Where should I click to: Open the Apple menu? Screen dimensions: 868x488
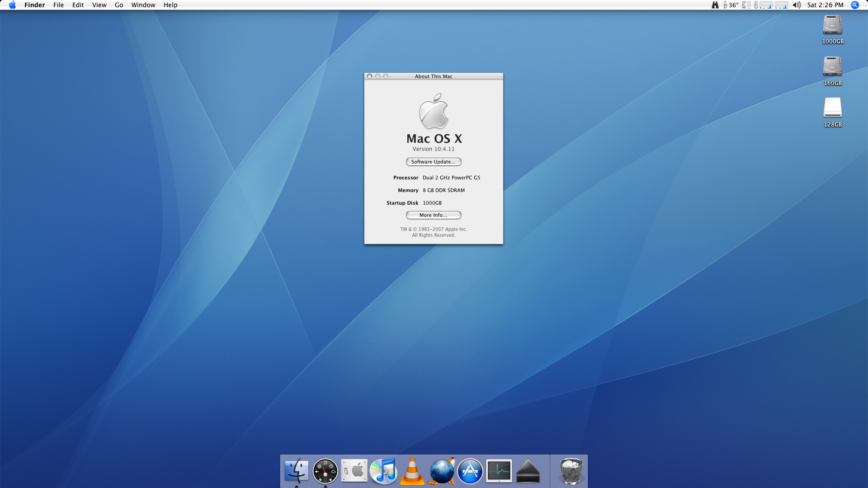pos(12,5)
